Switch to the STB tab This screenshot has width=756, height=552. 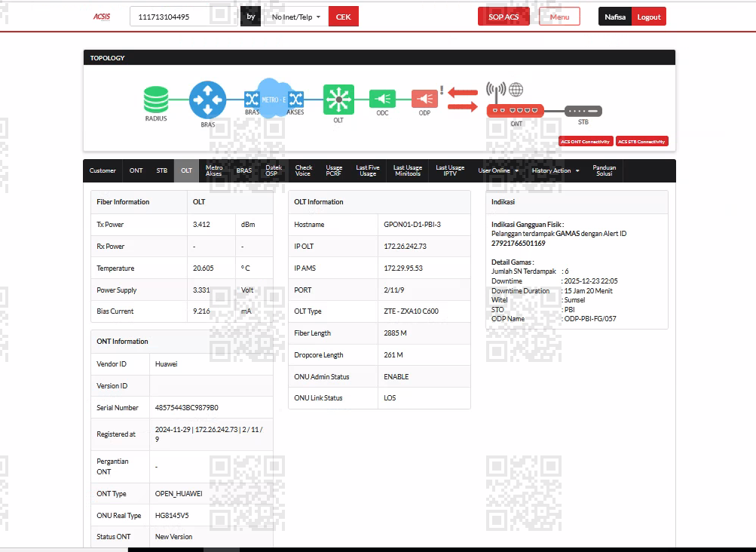pyautogui.click(x=162, y=171)
